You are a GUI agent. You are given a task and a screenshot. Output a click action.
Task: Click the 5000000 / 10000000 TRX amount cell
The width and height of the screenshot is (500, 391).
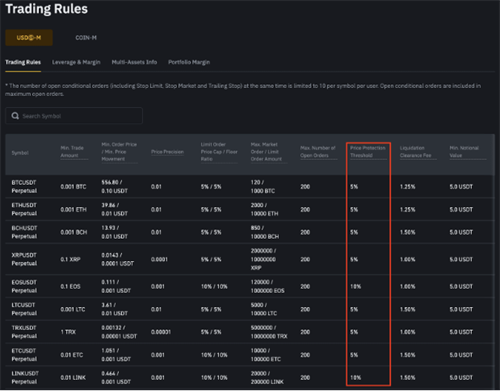(x=269, y=332)
